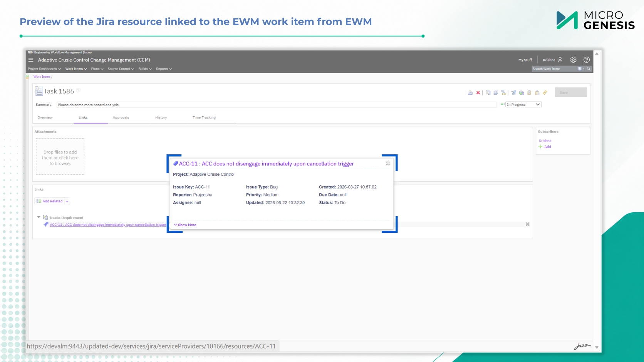Click the clipboard paste icon

pos(537,93)
